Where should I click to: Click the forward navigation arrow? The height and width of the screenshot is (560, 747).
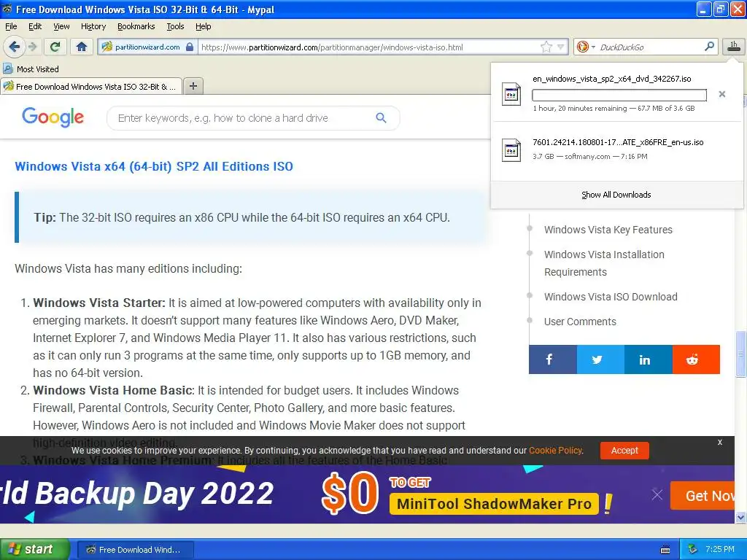[32, 47]
